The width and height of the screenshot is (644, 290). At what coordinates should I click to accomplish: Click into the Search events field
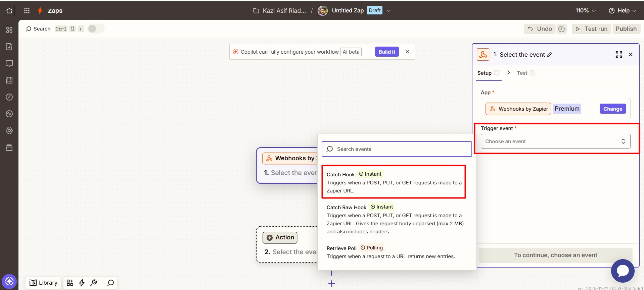click(397, 149)
